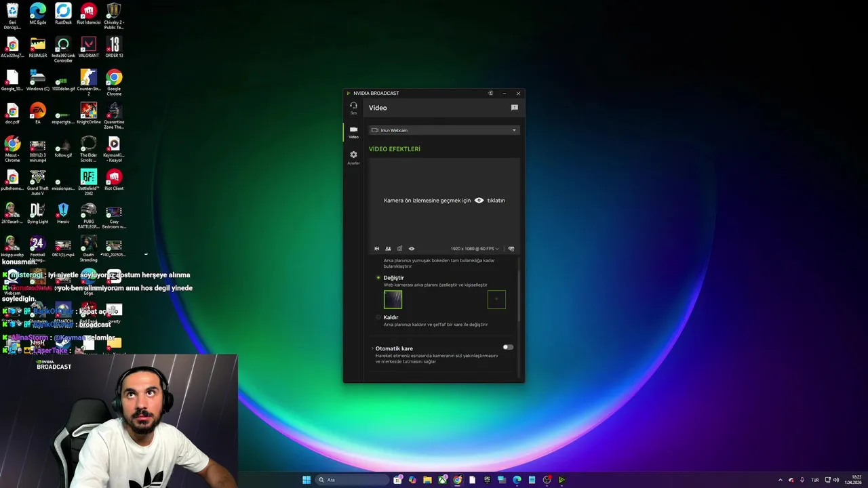Select the EA app desktop icon
868x488 pixels.
click(38, 113)
